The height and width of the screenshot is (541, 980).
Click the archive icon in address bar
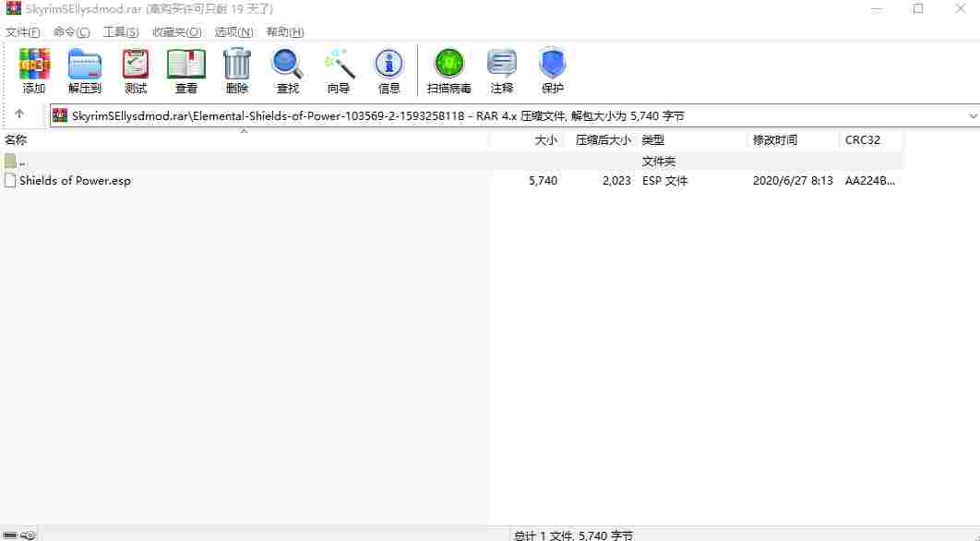click(x=60, y=115)
